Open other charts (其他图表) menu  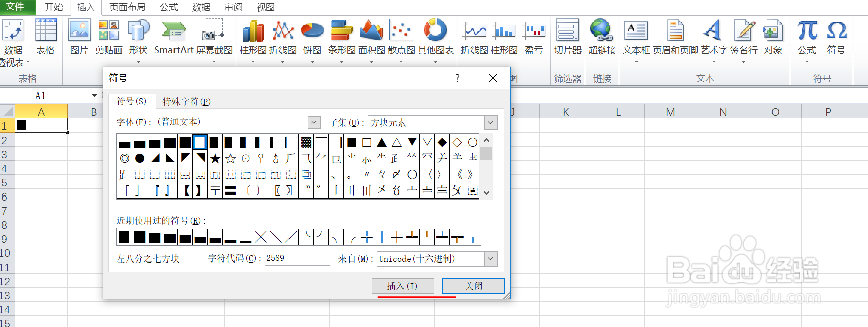click(435, 41)
